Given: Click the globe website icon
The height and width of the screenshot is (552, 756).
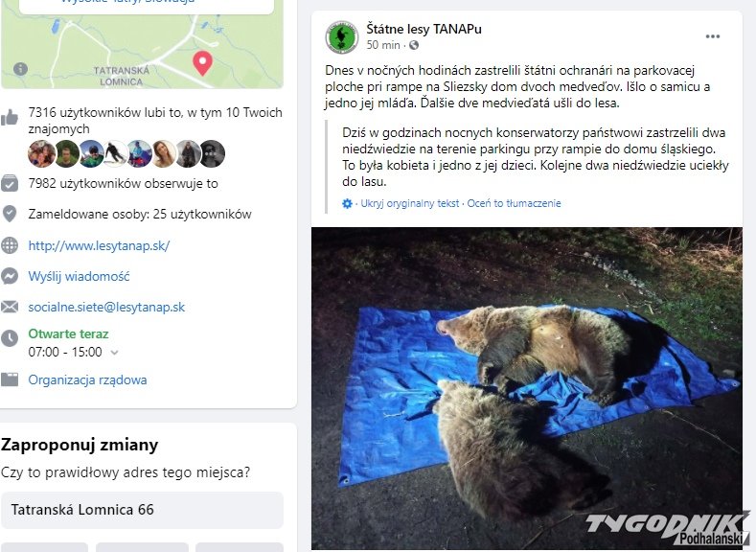Looking at the screenshot, I should click(x=10, y=245).
